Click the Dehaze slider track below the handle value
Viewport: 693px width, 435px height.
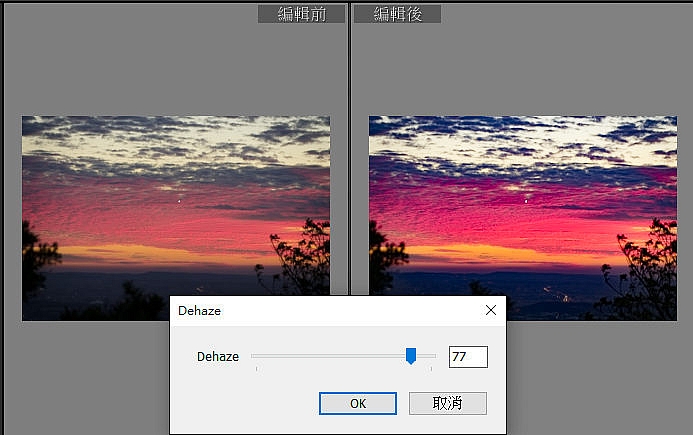coord(327,355)
